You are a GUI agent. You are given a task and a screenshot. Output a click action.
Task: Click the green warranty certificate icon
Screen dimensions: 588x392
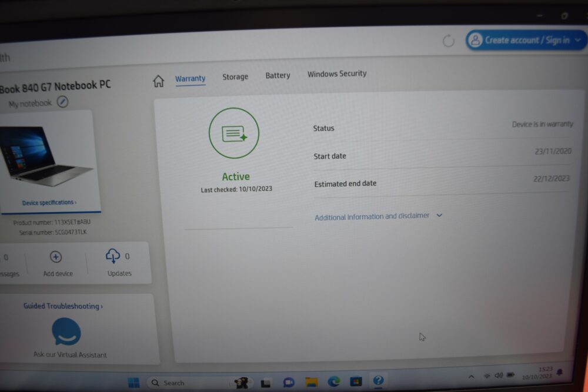(x=234, y=133)
